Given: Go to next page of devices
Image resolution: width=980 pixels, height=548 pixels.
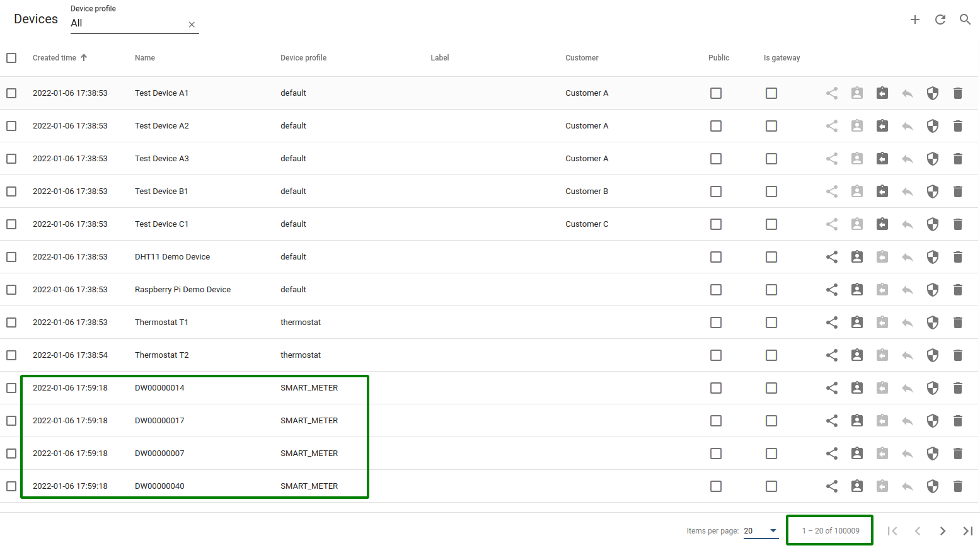Looking at the screenshot, I should tap(942, 531).
